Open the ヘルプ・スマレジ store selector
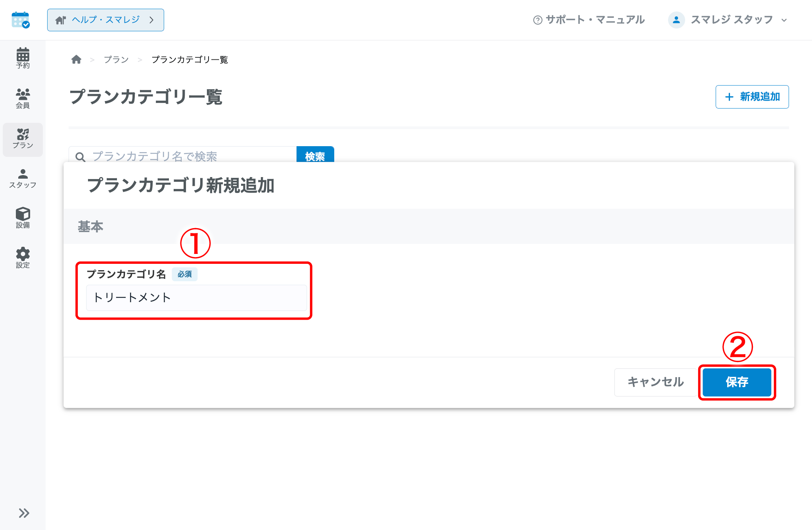 tap(105, 20)
